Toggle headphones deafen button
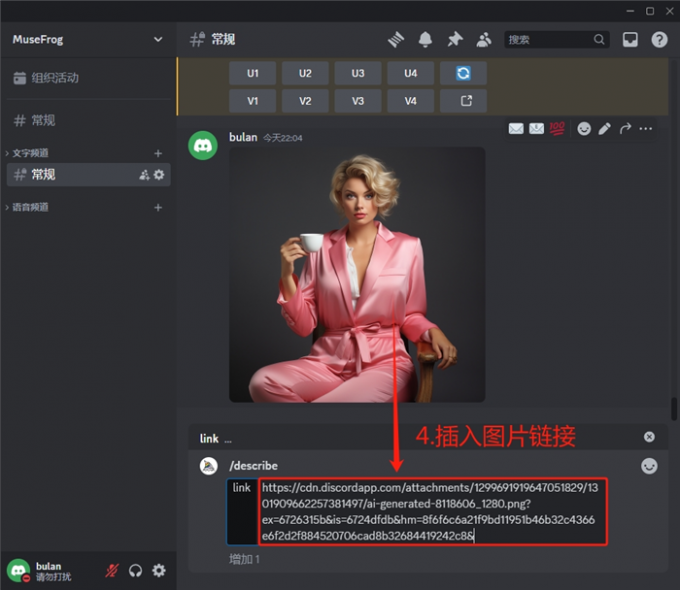 point(135,570)
